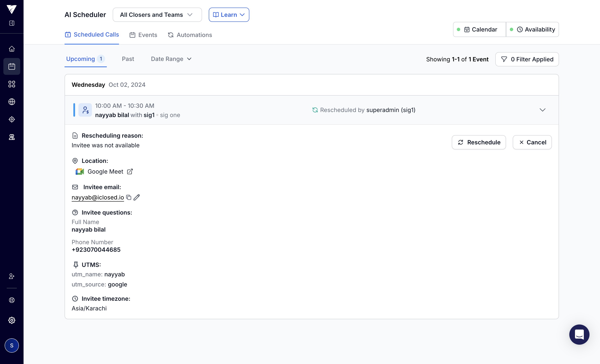The width and height of the screenshot is (600, 364).
Task: Open All Closers and Teams dropdown
Action: [x=157, y=15]
